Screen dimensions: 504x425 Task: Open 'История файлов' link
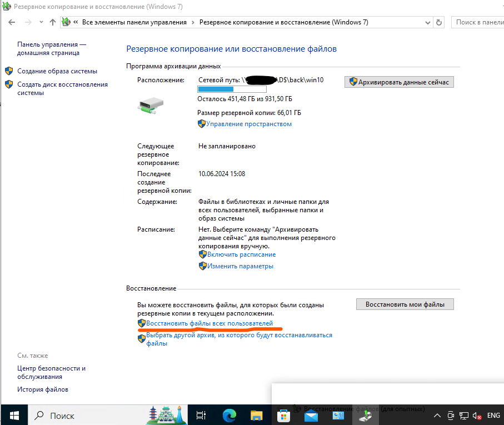(43, 389)
